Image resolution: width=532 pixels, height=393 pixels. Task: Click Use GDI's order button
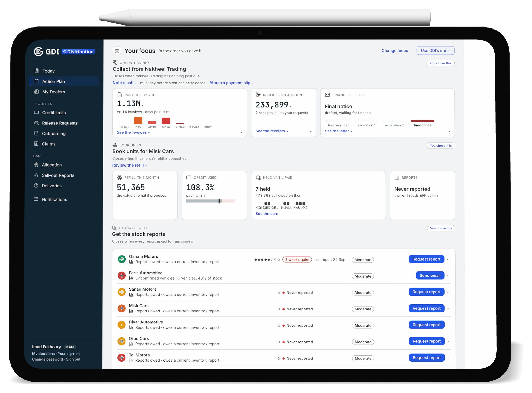tap(435, 51)
